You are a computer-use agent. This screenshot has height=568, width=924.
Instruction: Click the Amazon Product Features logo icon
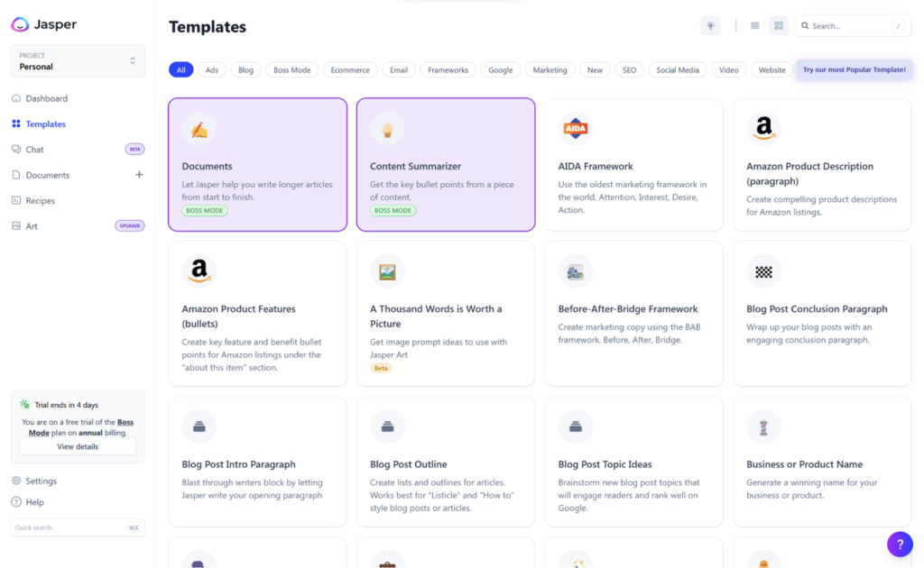(199, 271)
